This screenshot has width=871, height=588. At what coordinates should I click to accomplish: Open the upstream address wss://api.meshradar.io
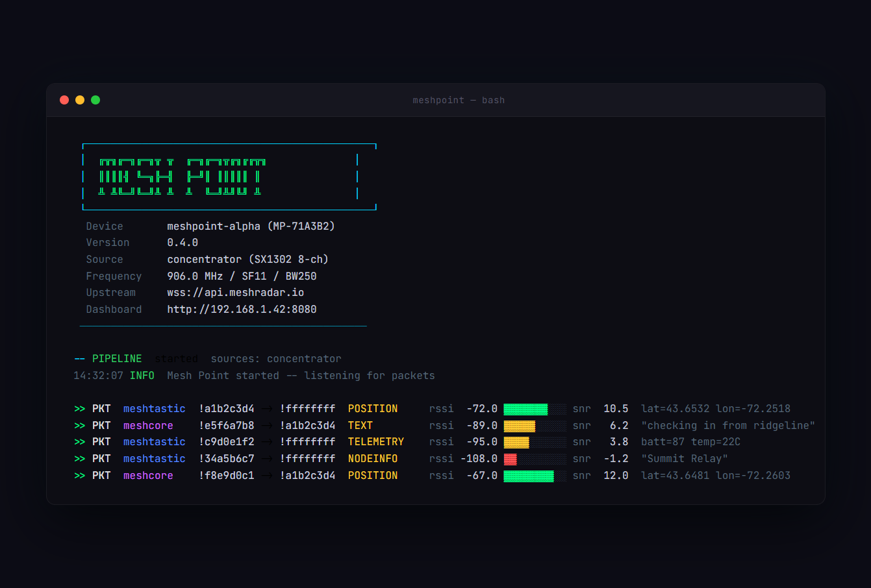tap(235, 293)
